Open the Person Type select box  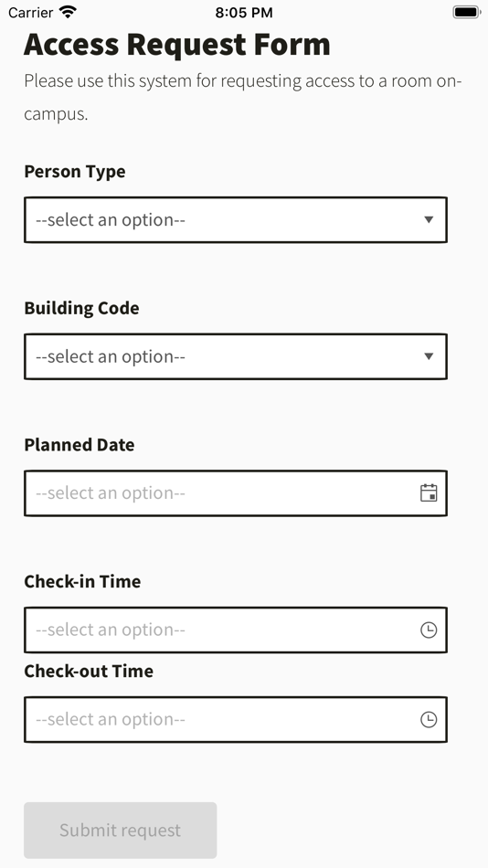236,220
